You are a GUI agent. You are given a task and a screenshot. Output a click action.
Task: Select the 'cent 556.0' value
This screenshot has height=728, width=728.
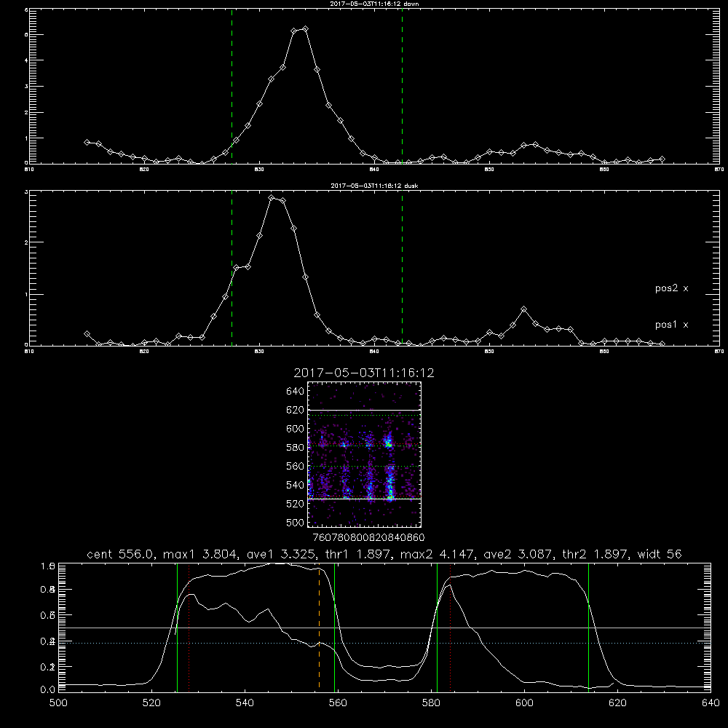point(120,554)
